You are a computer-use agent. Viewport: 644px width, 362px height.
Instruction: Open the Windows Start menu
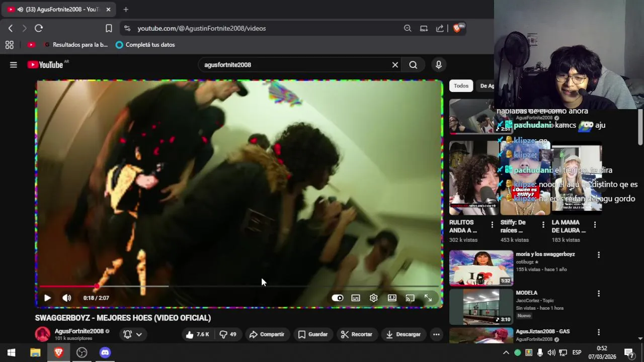tap(12, 352)
